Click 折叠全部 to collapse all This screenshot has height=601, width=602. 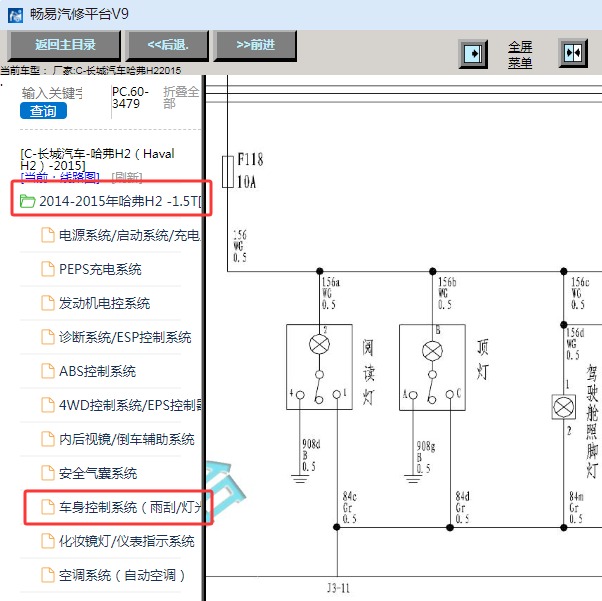(x=181, y=97)
